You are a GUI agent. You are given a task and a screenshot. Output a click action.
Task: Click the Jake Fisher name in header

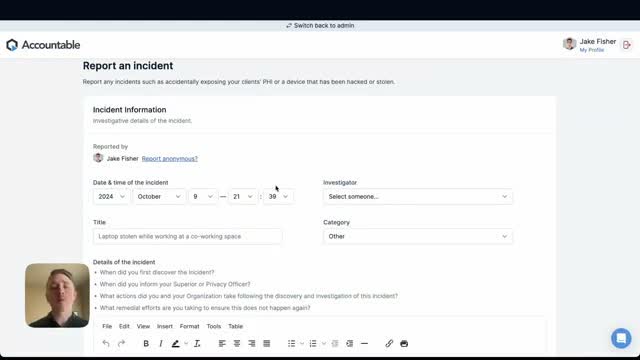(598, 42)
